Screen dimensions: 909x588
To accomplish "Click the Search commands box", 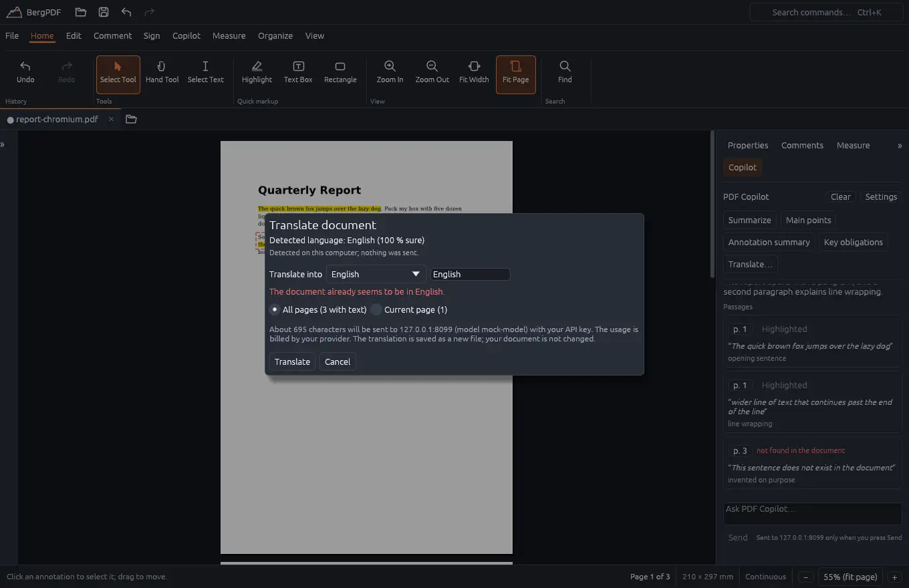I will click(x=827, y=12).
